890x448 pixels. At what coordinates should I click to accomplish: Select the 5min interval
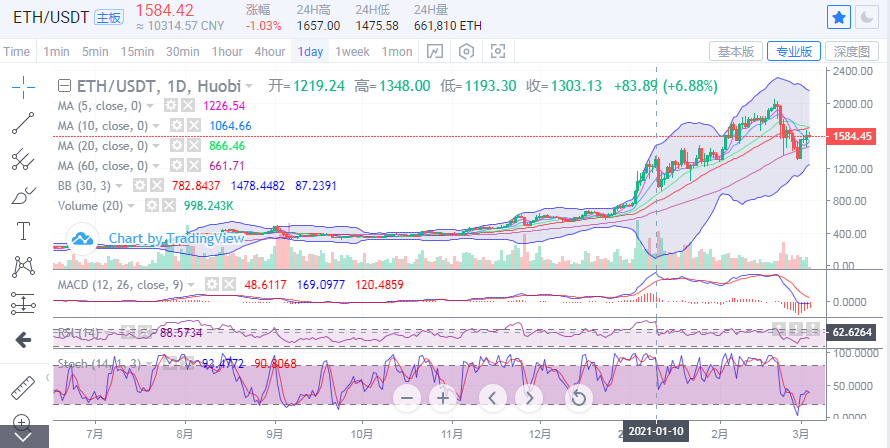[x=95, y=52]
